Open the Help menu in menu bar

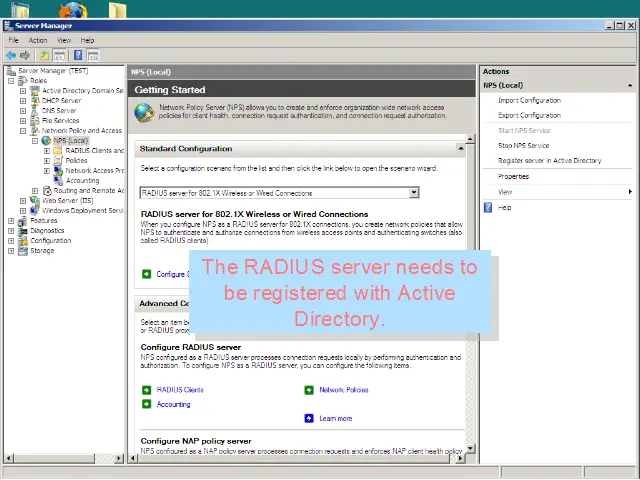click(87, 40)
